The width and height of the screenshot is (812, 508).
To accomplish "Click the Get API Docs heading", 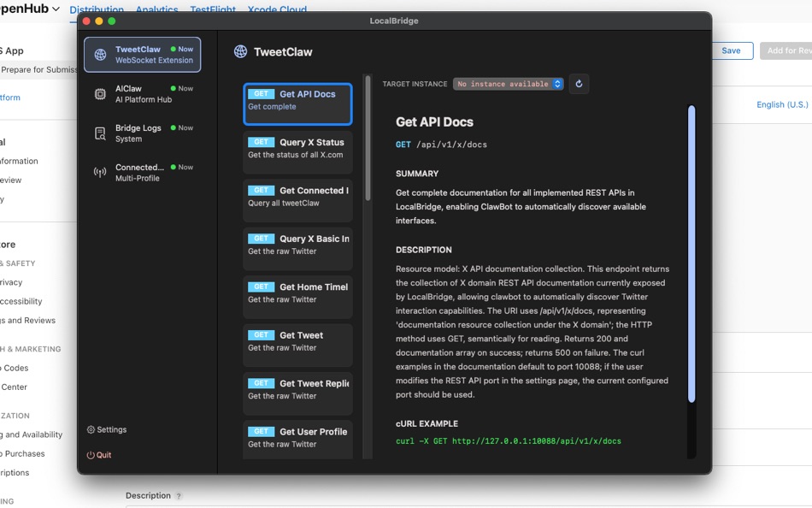I will coord(434,121).
